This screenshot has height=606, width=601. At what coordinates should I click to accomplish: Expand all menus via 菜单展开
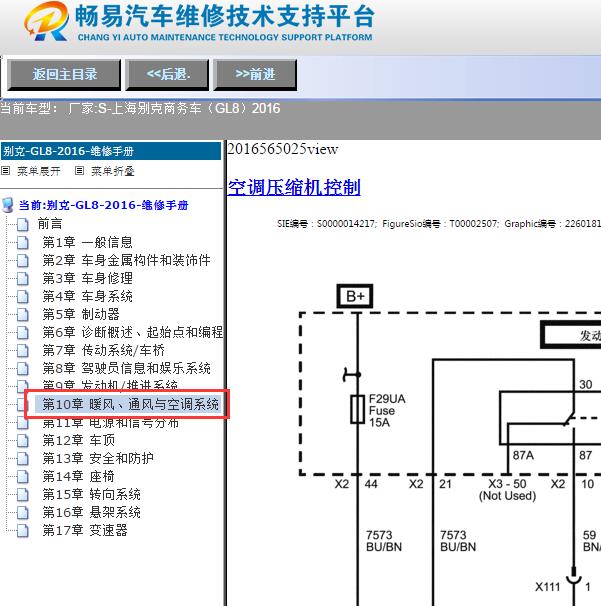tap(39, 171)
